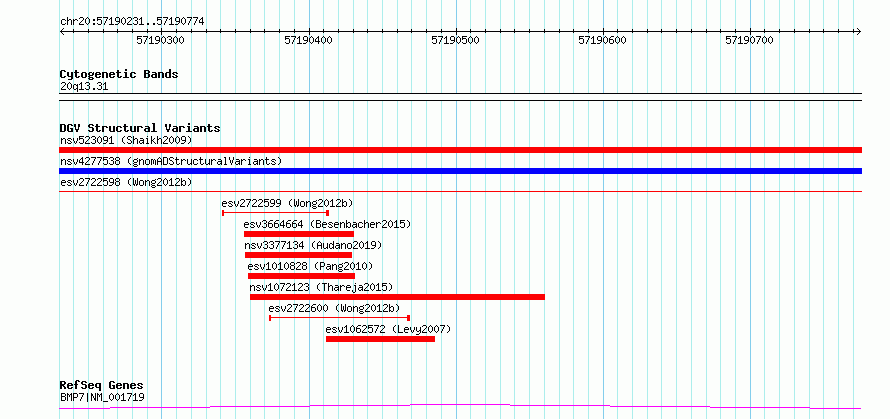Click the left arrowhead of the ruler

click(x=63, y=32)
